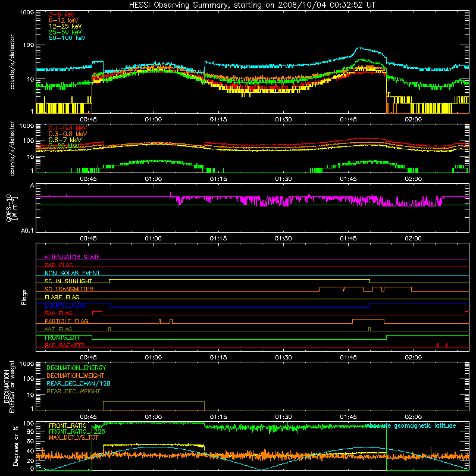Pick the FLARE_FLAG label
The width and height of the screenshot is (476, 476).
[x=62, y=297]
